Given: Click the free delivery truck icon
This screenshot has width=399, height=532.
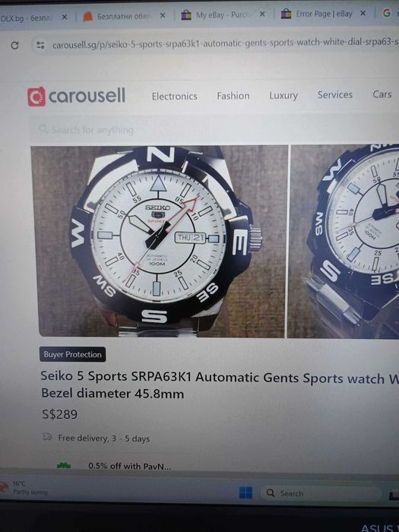Looking at the screenshot, I should point(47,437).
